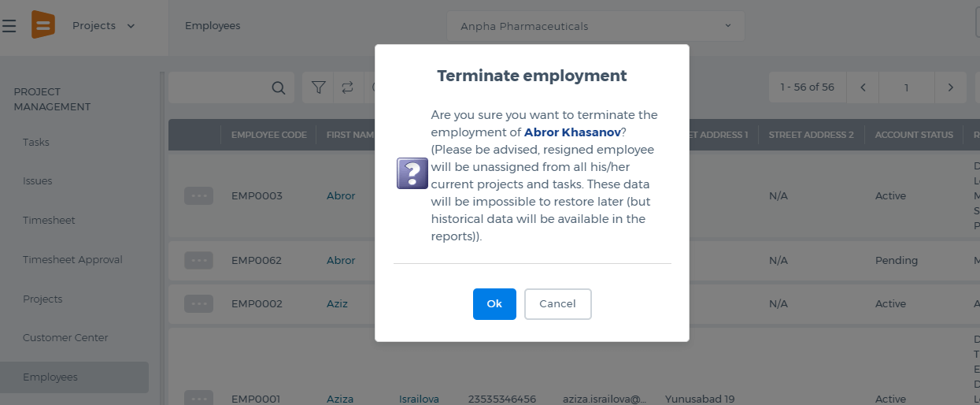Go to previous page arrow
980x405 pixels.
864,87
